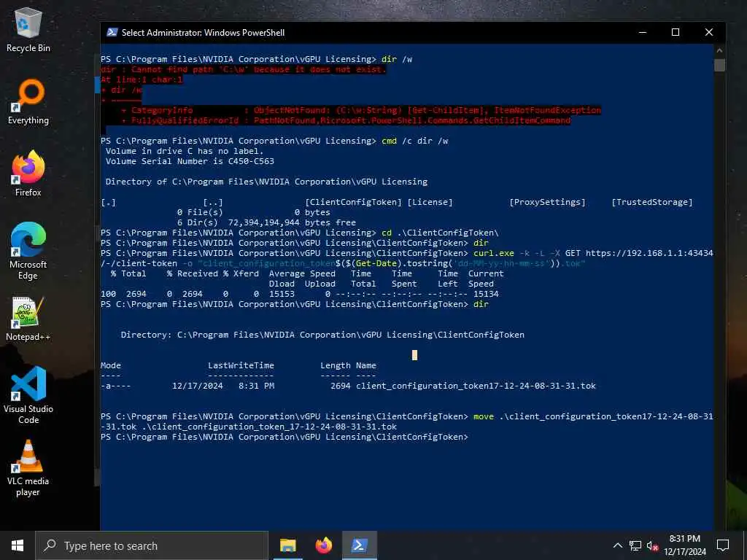The height and width of the screenshot is (560, 747).
Task: Minimize the PowerShell window
Action: 643,32
